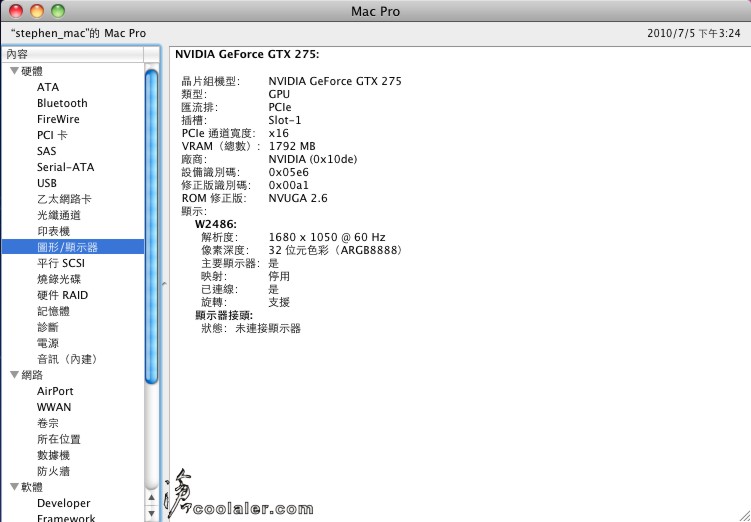The height and width of the screenshot is (522, 751).
Task: Click the date 2010/7/5 下午3:24
Action: (694, 34)
